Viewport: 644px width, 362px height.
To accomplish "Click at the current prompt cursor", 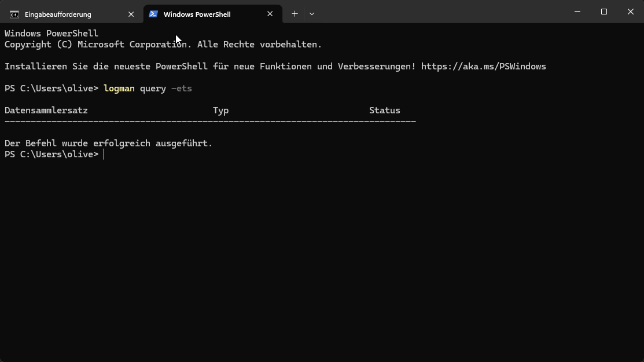I will [104, 154].
